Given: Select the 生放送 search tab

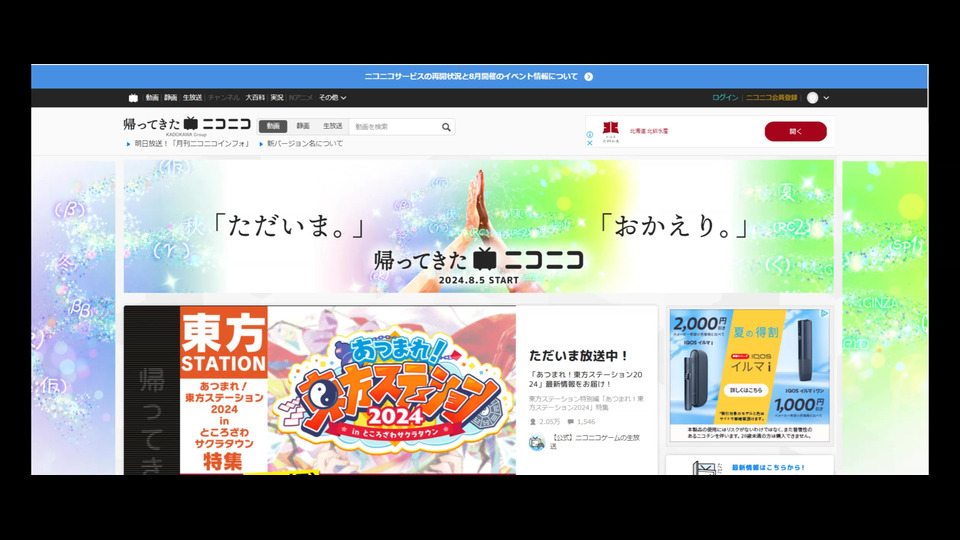Looking at the screenshot, I should [332, 126].
